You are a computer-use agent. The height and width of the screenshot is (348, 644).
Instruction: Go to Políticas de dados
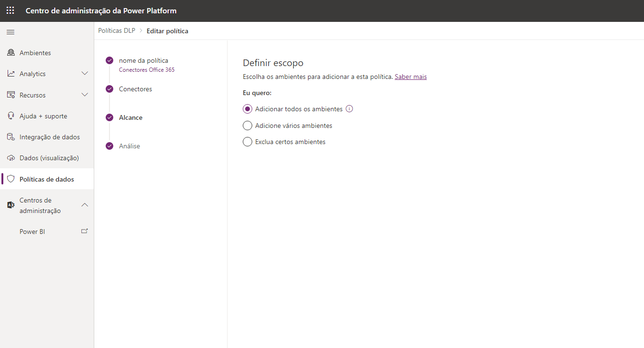pos(47,179)
